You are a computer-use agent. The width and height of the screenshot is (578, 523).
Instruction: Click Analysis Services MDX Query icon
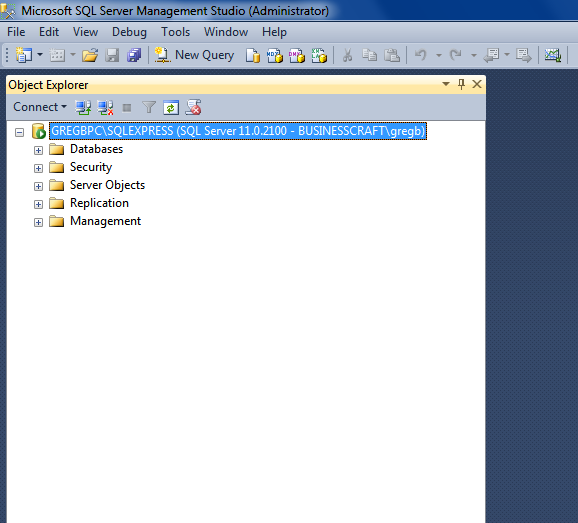[275, 55]
